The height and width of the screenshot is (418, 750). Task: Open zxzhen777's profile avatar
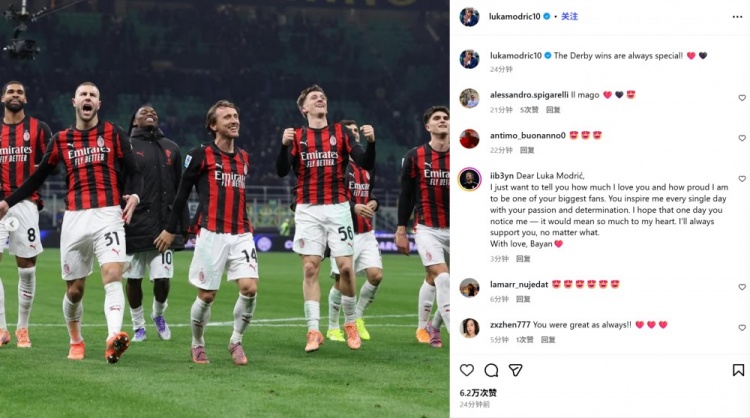click(x=469, y=328)
